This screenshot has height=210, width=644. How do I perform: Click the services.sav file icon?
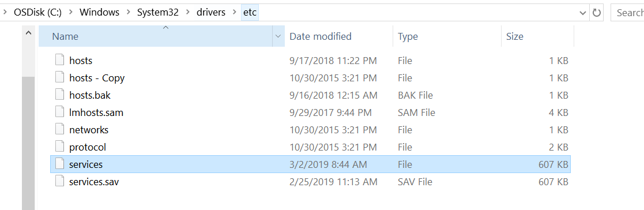(60, 181)
